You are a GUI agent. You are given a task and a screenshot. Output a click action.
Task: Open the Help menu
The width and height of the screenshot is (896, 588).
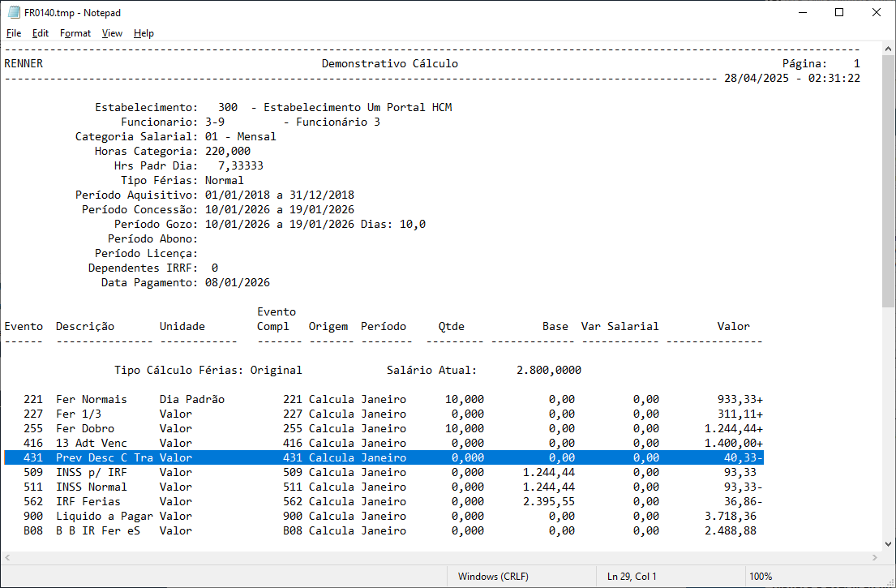pos(144,33)
